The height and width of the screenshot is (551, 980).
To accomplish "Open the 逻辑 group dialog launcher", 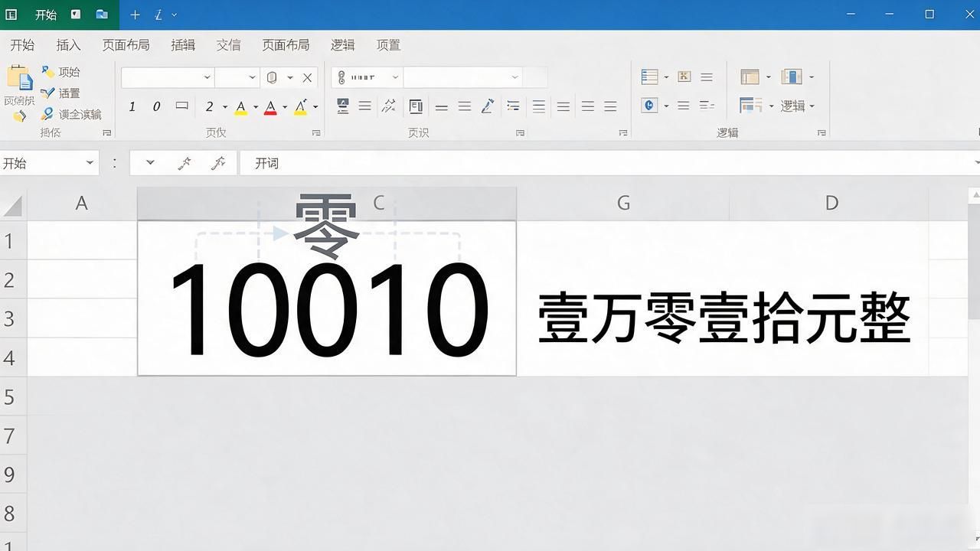I will pyautogui.click(x=822, y=132).
